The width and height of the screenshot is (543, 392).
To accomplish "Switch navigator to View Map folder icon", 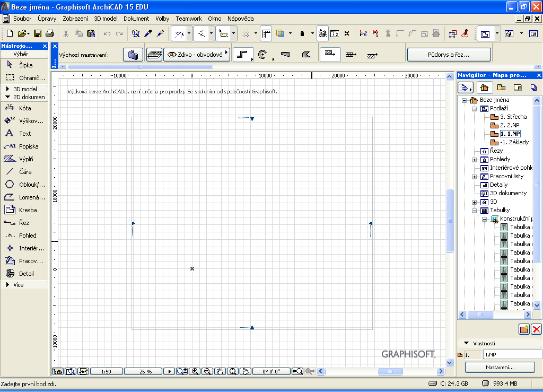I will 501,88.
